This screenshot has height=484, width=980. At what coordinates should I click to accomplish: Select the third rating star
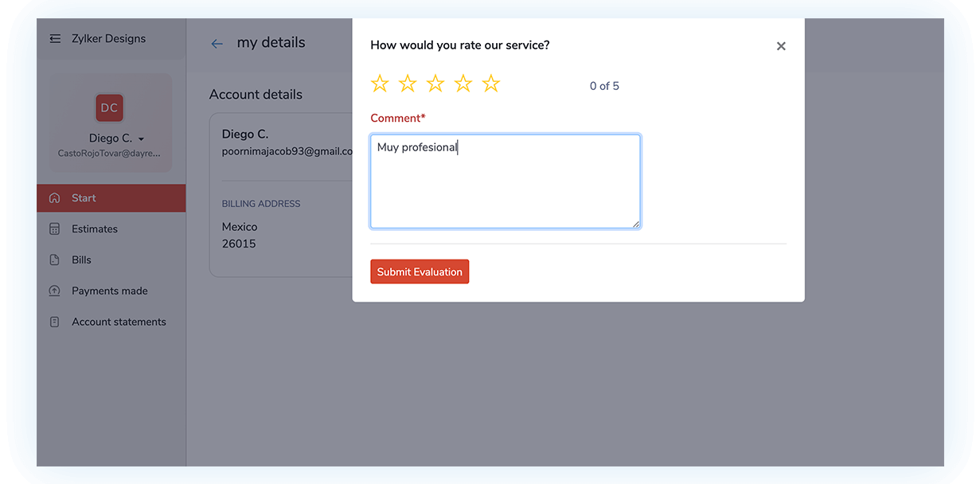pos(435,83)
